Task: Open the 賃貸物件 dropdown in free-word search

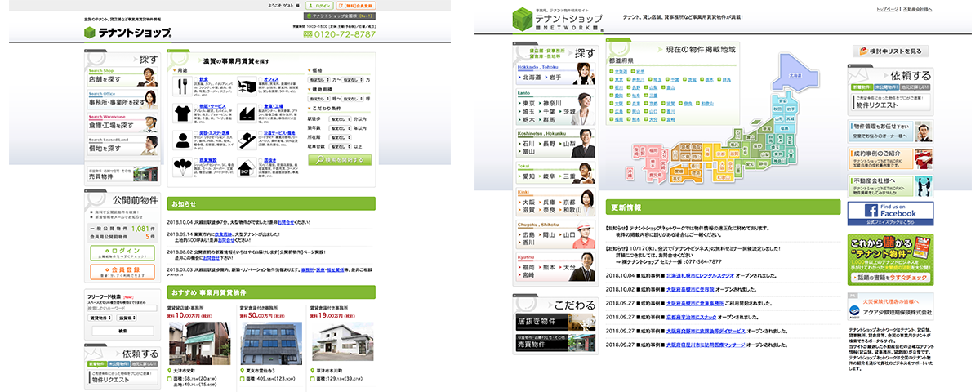Action: pos(101,318)
